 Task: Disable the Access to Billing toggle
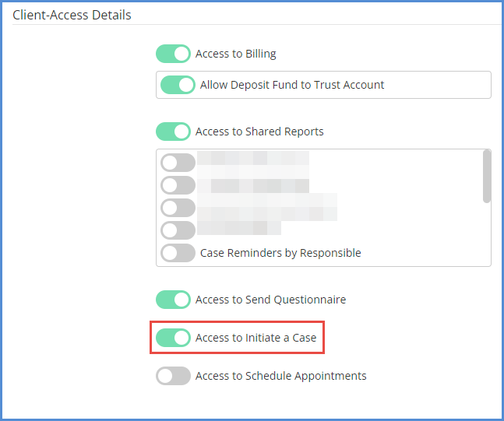coord(173,54)
